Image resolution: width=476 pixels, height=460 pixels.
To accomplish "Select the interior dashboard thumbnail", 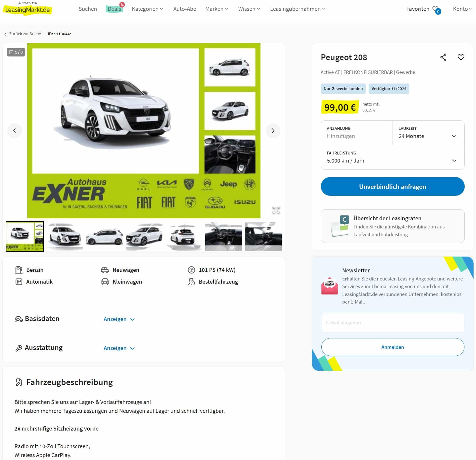I will [223, 236].
